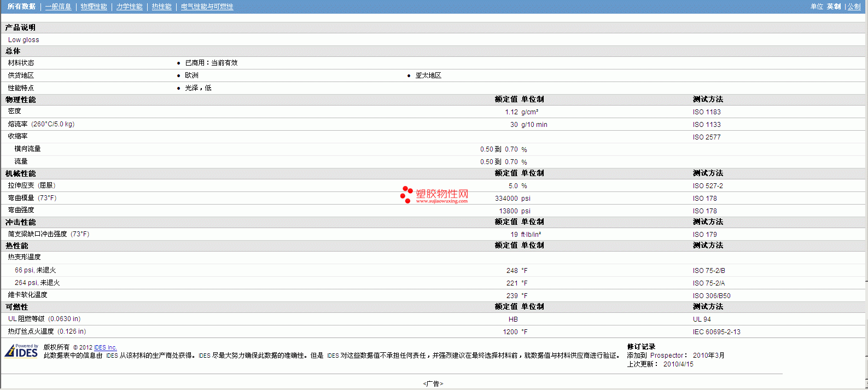Switch to 电气性能与可燃性 tab
This screenshot has width=868, height=390.
pos(207,7)
